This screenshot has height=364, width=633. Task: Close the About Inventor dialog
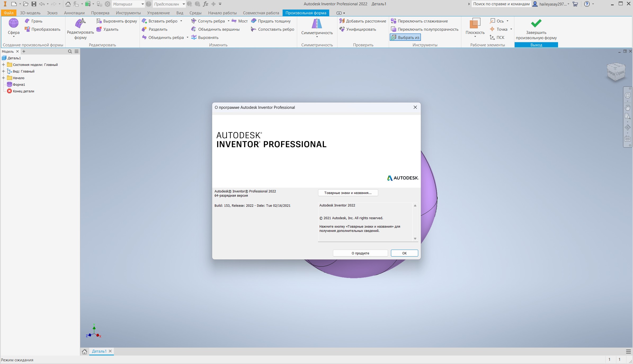coord(415,107)
